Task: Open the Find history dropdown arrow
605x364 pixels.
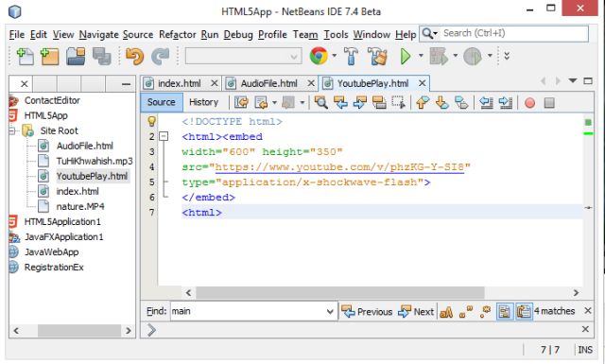Action: coord(330,311)
